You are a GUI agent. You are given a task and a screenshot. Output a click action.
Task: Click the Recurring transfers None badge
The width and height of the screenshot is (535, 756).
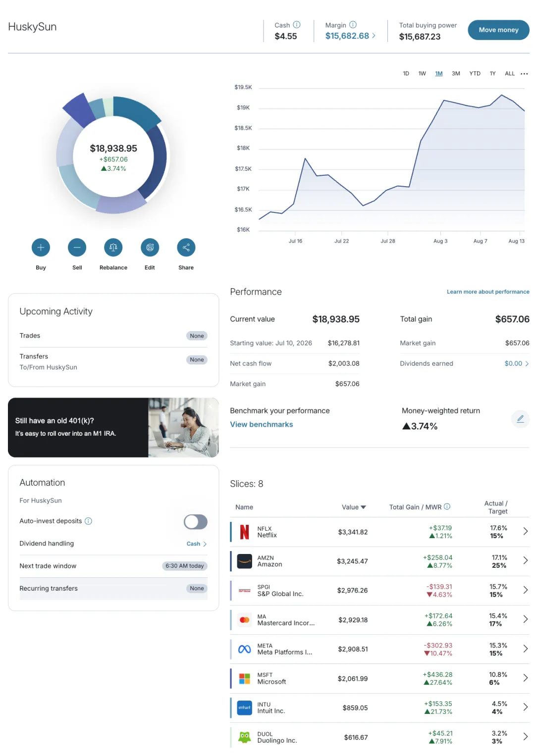pos(197,589)
